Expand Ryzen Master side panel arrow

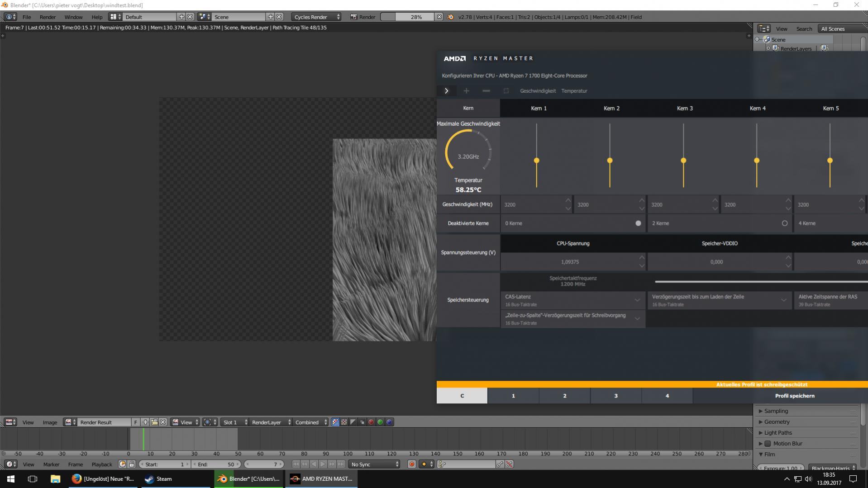[446, 91]
